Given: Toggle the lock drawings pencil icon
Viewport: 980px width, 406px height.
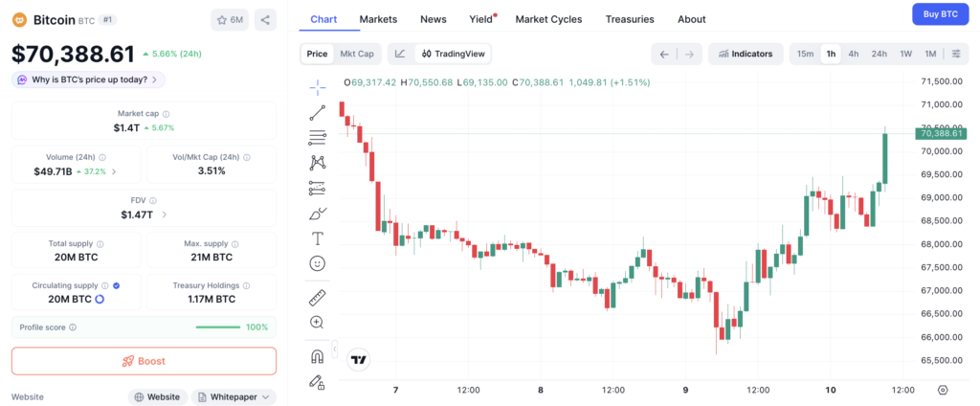Looking at the screenshot, I should (x=317, y=382).
